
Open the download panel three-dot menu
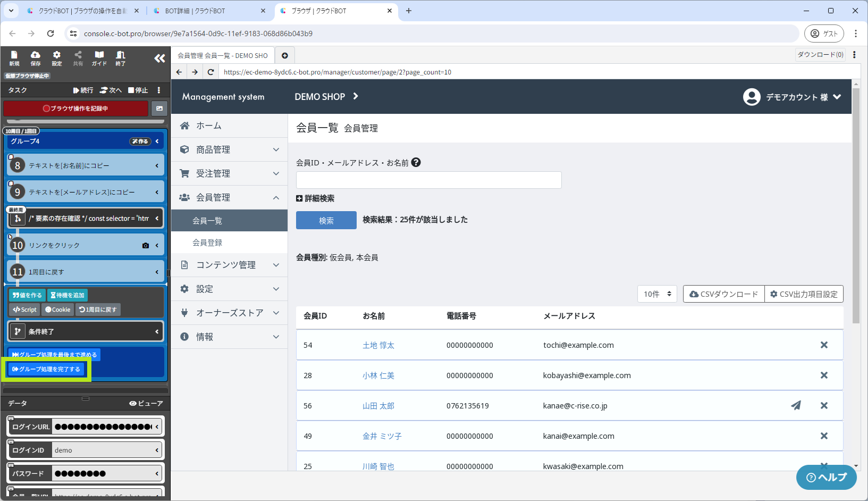coord(854,54)
